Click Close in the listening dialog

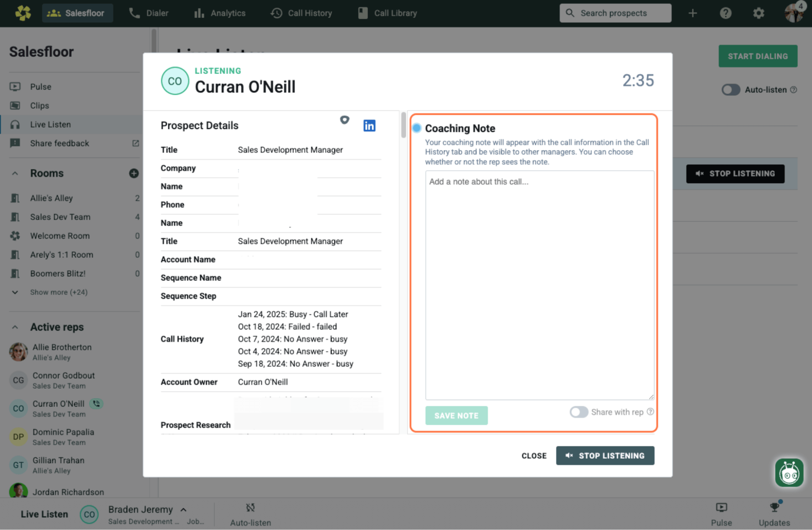click(534, 456)
